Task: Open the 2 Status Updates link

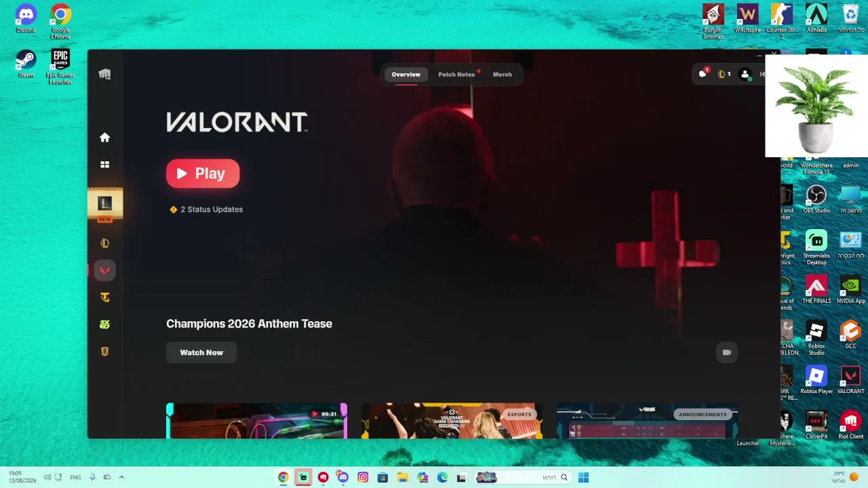Action: pos(206,209)
